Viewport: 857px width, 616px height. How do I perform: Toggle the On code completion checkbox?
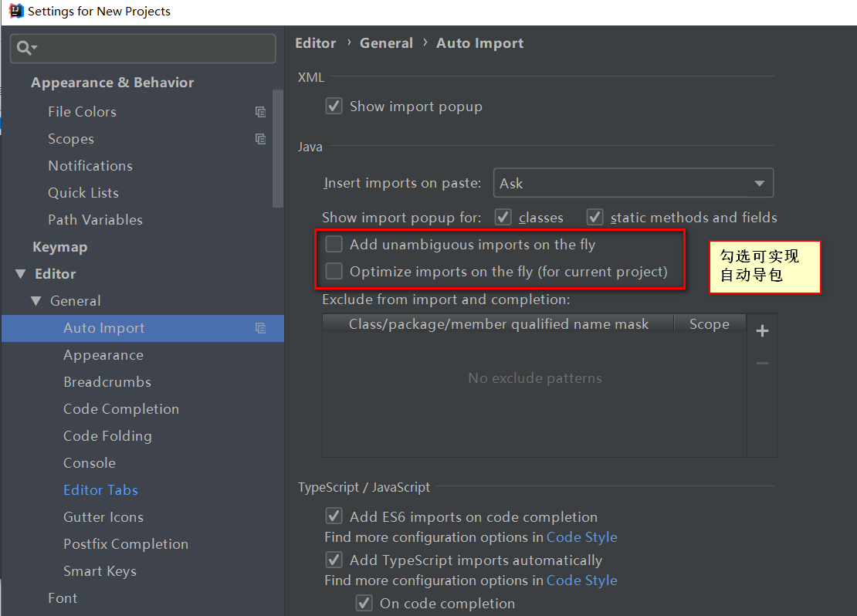point(364,603)
